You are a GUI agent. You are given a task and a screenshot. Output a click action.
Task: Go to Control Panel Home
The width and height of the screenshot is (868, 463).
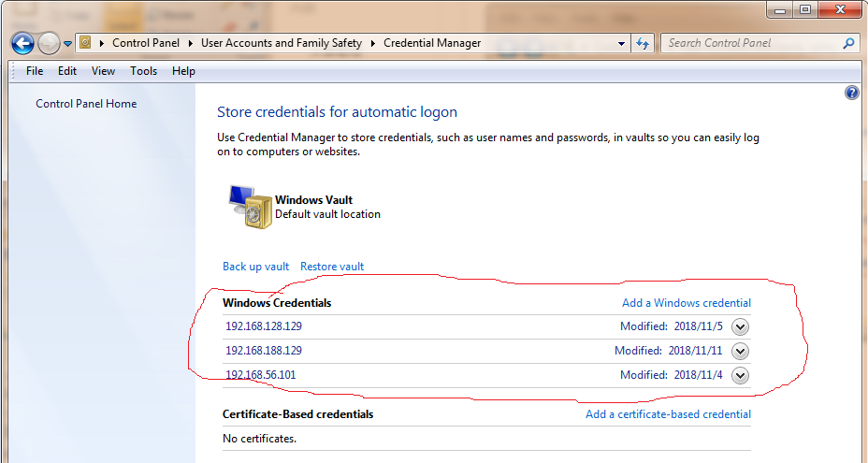pyautogui.click(x=86, y=104)
